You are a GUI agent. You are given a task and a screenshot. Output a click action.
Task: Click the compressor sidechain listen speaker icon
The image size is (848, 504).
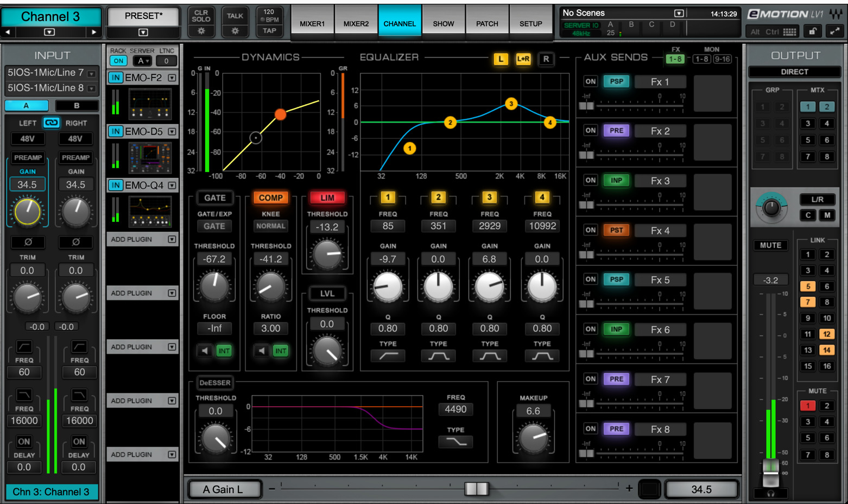tap(262, 350)
